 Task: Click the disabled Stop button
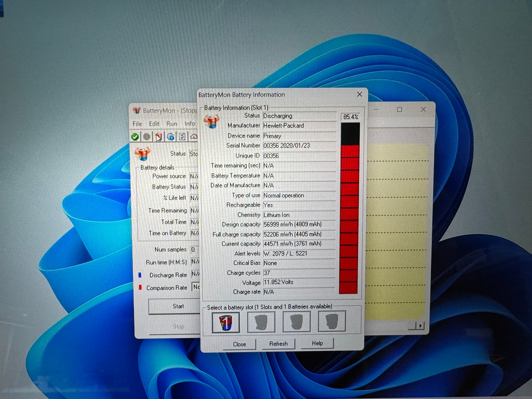click(x=175, y=327)
